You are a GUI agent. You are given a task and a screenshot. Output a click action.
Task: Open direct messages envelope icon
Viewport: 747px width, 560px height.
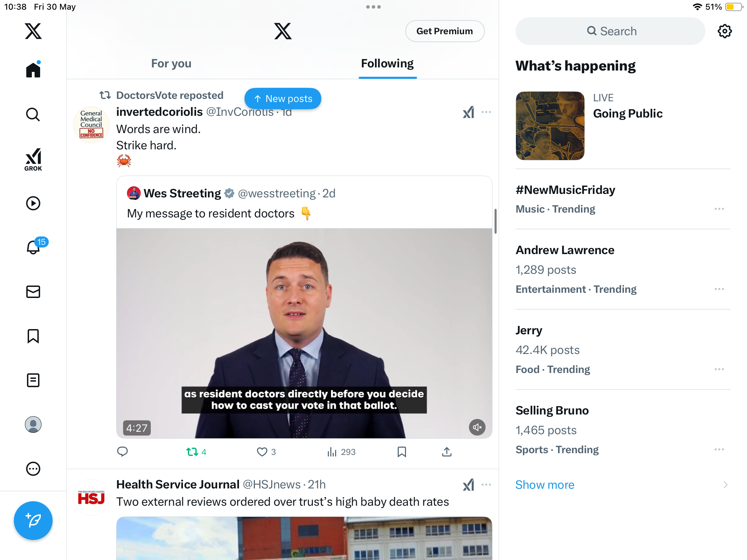coord(33,292)
